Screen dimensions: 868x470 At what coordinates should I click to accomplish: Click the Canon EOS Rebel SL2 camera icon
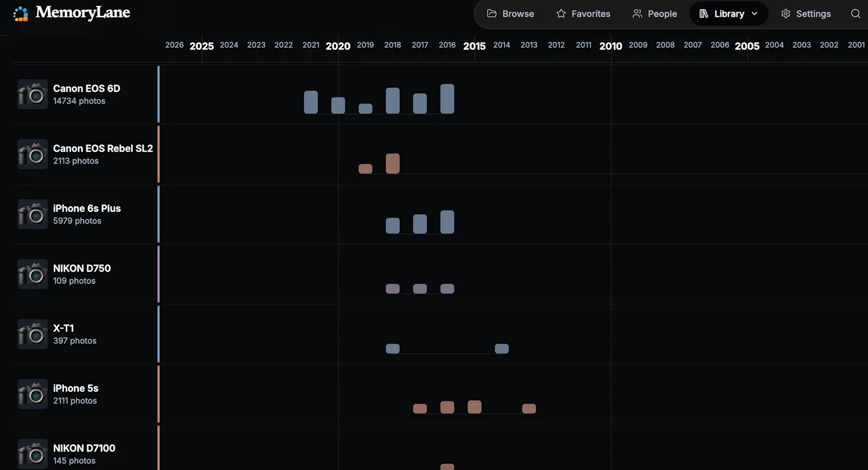pos(33,154)
